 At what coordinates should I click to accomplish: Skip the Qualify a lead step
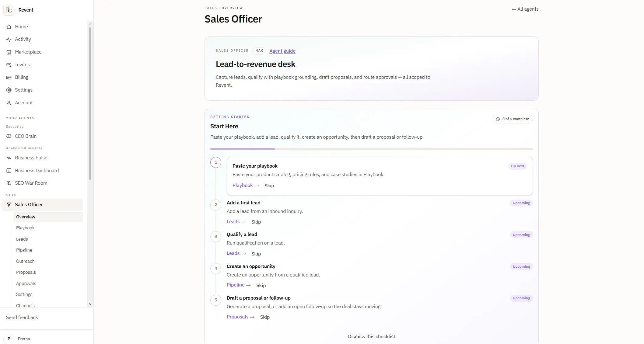pos(256,254)
